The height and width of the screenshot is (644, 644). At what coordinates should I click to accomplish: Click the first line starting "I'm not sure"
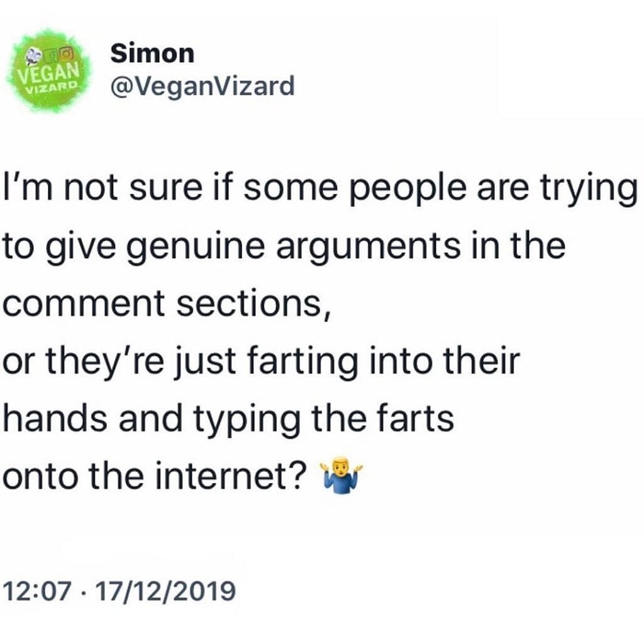[319, 189]
